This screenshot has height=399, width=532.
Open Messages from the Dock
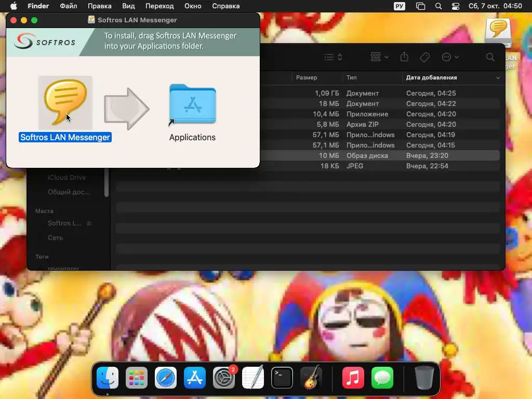point(382,378)
